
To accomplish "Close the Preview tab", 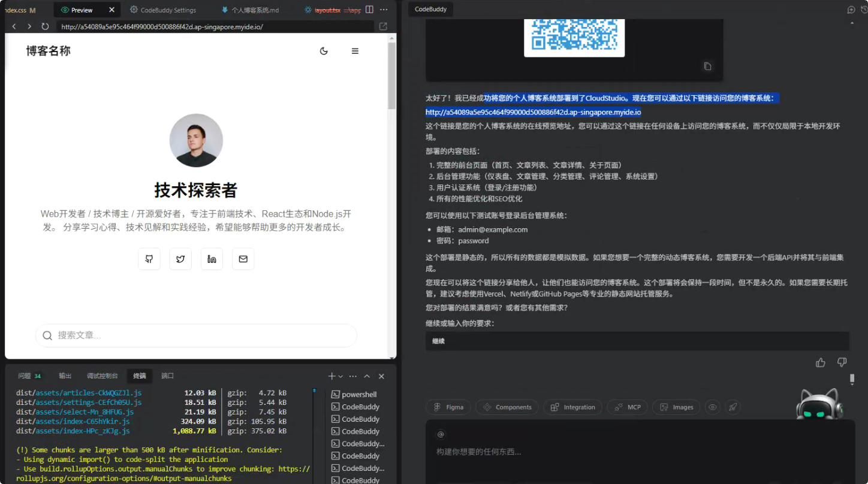I will coord(111,10).
